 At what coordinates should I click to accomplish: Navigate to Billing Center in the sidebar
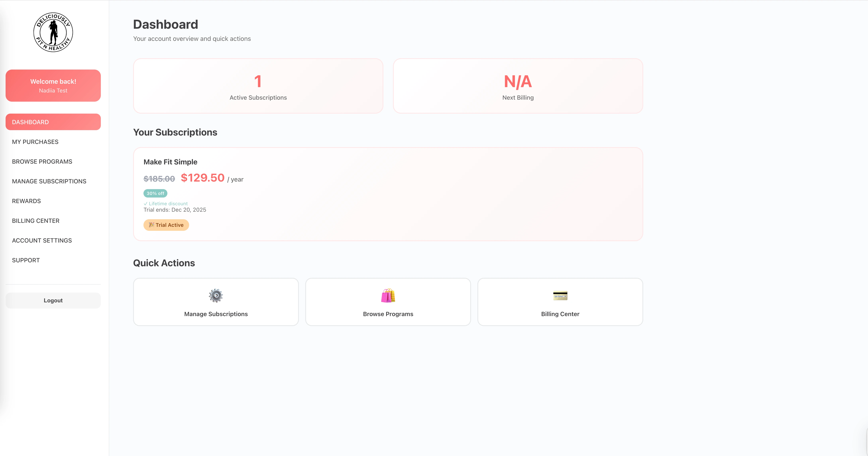click(36, 221)
